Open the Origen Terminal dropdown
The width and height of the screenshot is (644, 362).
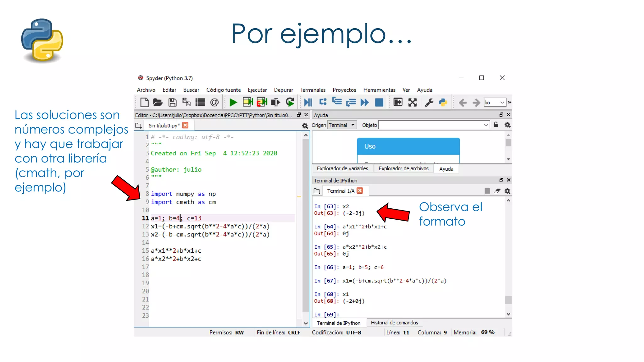[x=342, y=125]
